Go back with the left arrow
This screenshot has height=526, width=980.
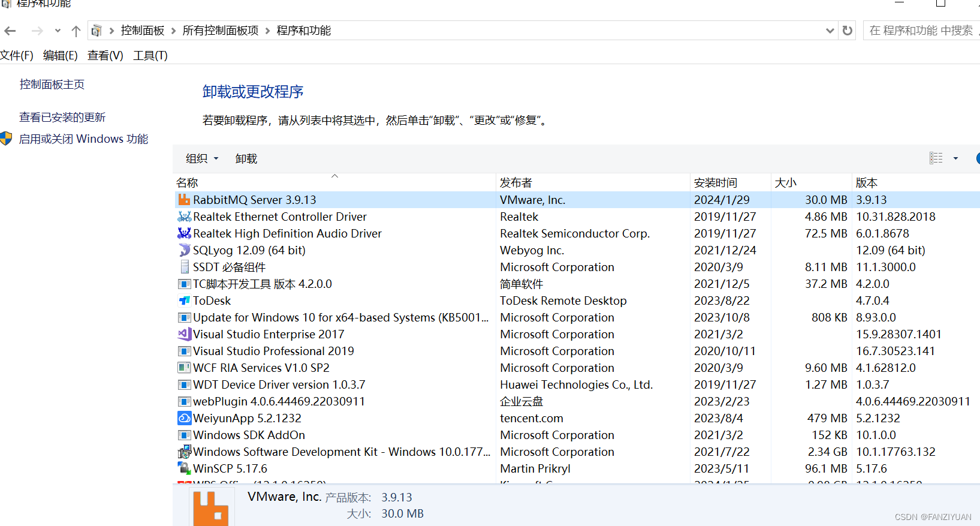click(x=10, y=31)
